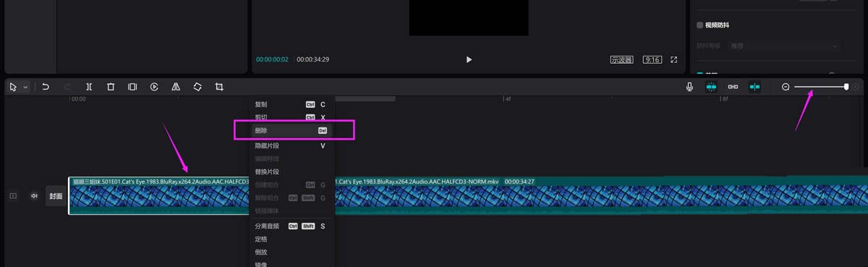This screenshot has width=868, height=267.
Task: Start voice recording with microphone icon
Action: pos(689,87)
